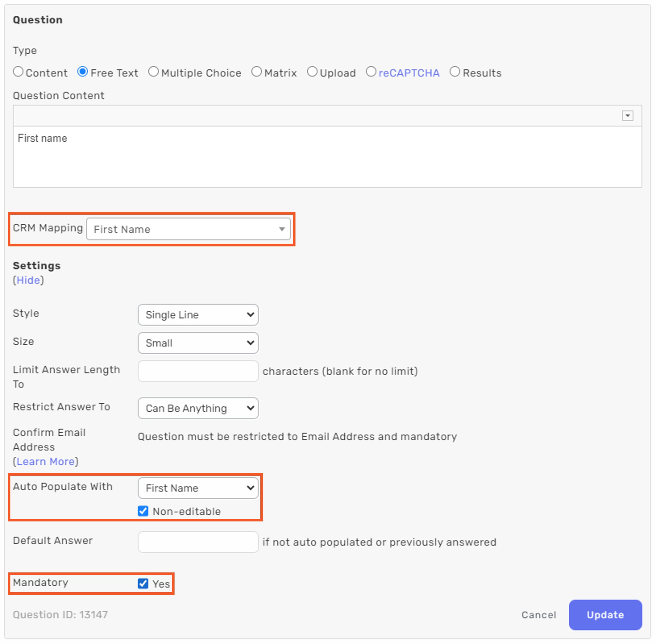
Task: Open the Style dropdown
Action: (x=198, y=315)
